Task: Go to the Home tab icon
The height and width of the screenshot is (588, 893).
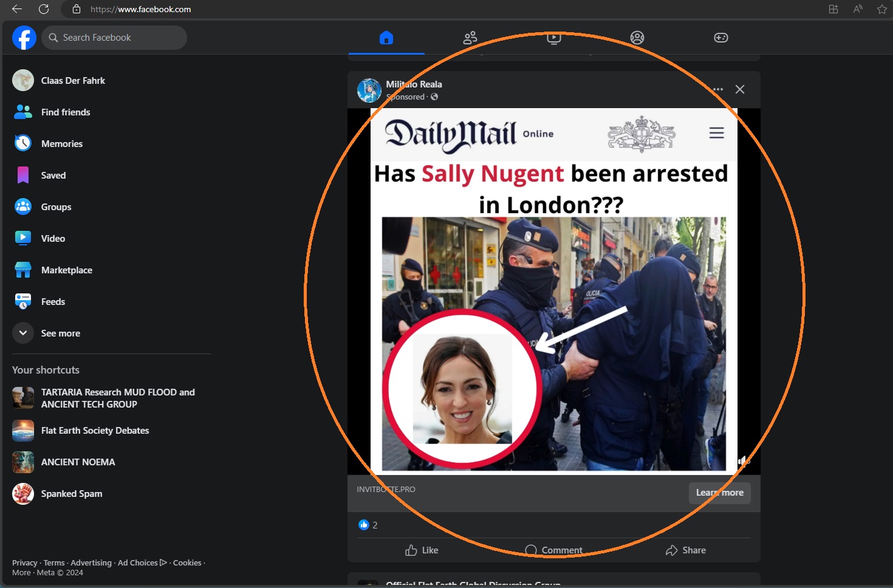Action: tap(386, 38)
